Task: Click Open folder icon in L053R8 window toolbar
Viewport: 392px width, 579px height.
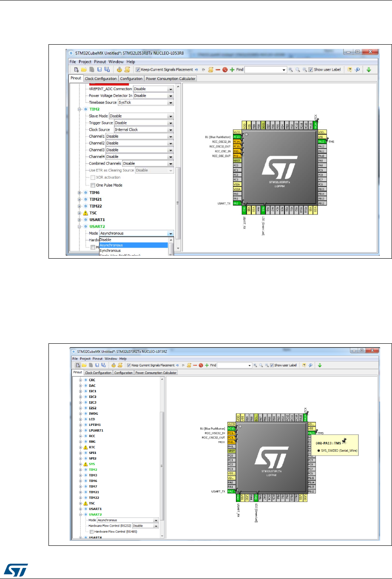Action: coord(84,69)
